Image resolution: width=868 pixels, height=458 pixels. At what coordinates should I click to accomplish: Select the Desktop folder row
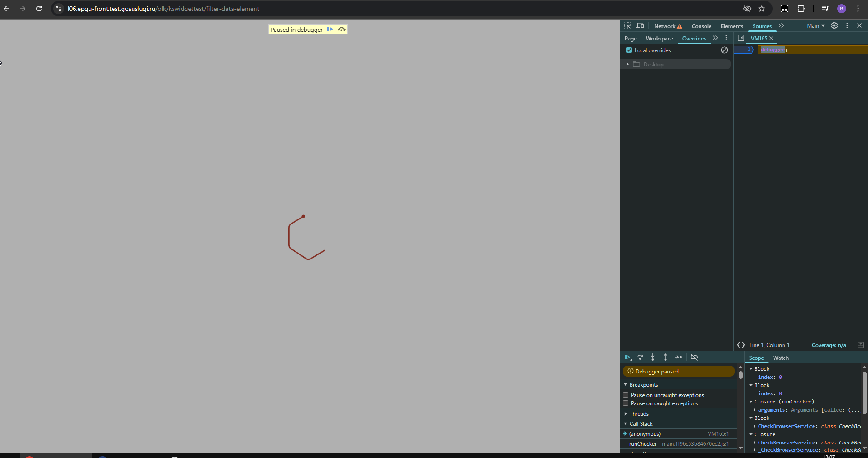pyautogui.click(x=676, y=65)
